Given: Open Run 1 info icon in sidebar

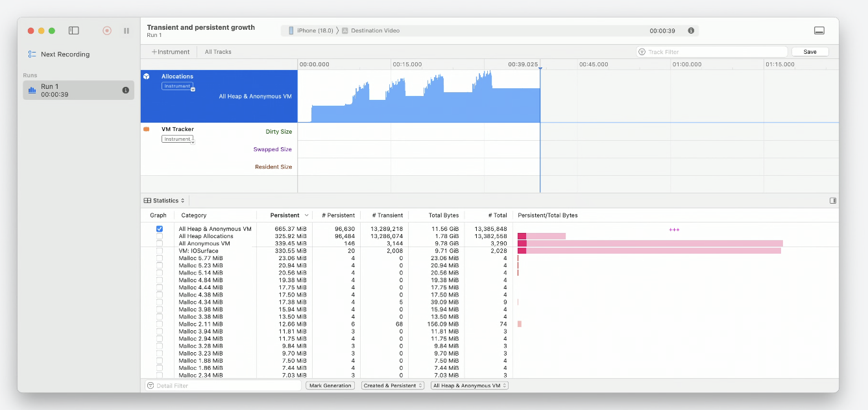Looking at the screenshot, I should pyautogui.click(x=126, y=90).
